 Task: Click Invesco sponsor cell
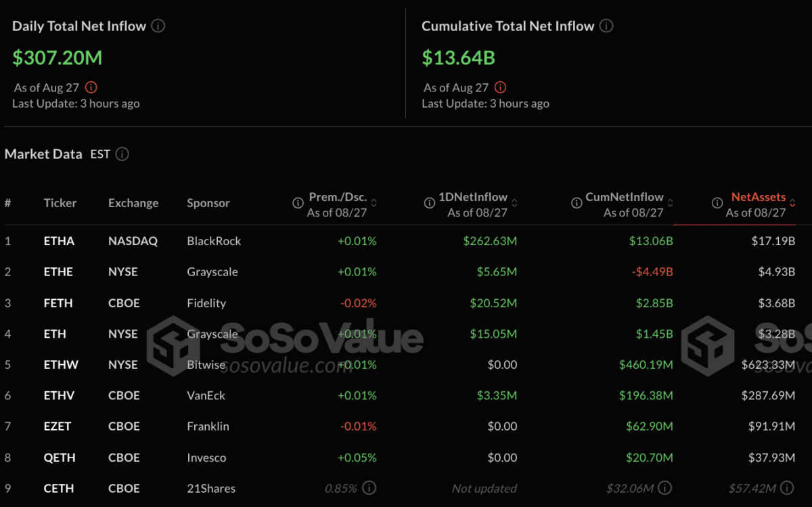[207, 458]
